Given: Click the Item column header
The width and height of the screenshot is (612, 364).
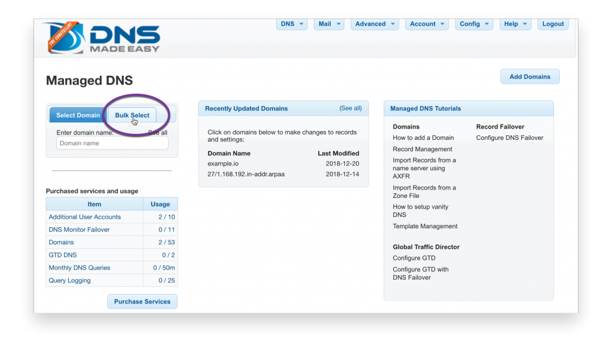Looking at the screenshot, I should pyautogui.click(x=94, y=204).
